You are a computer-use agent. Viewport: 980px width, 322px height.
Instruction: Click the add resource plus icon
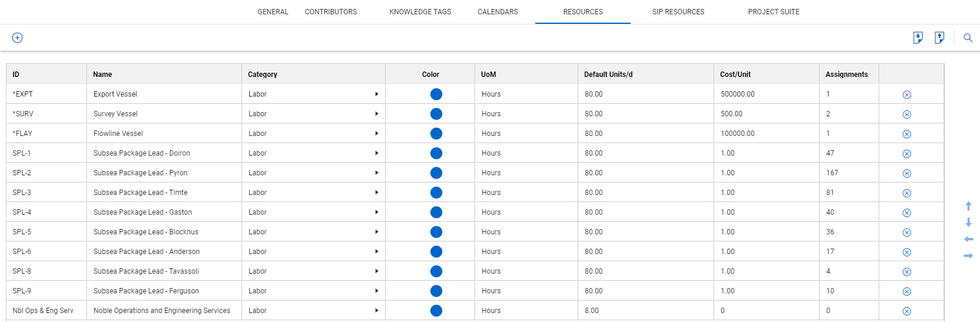pos(17,38)
